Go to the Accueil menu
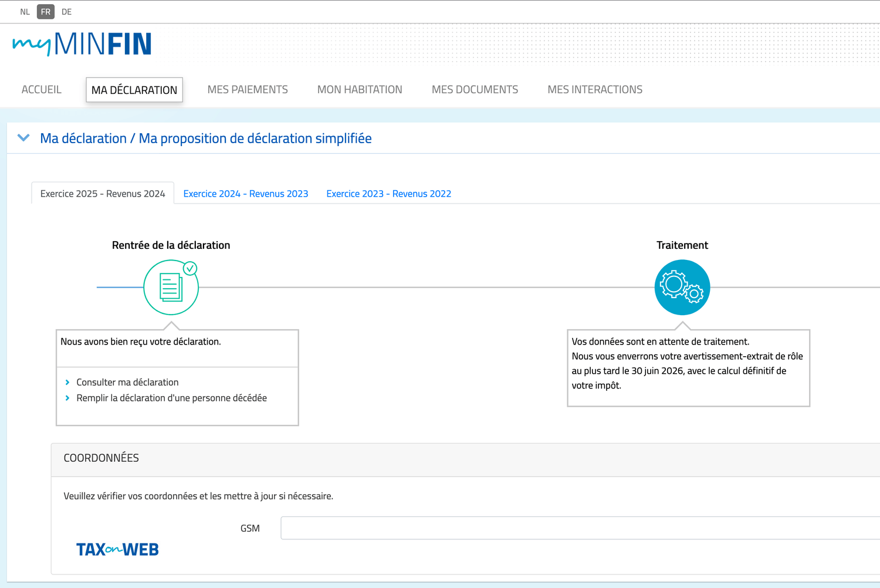This screenshot has height=588, width=880. [x=41, y=90]
